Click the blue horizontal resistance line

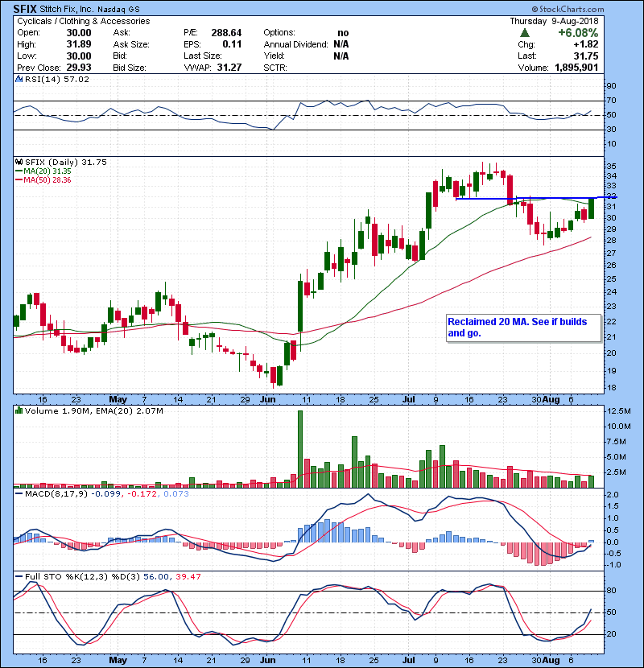536,198
